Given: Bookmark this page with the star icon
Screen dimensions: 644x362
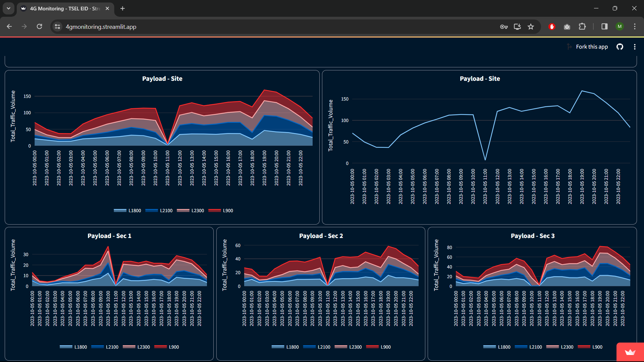Looking at the screenshot, I should pyautogui.click(x=531, y=27).
